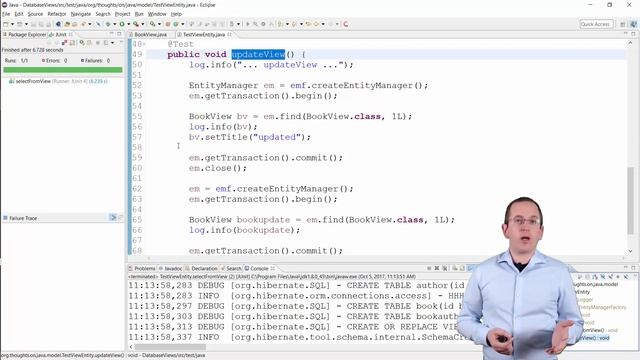Open the Help menu
This screenshot has width=640, height=360.
(x=176, y=14)
